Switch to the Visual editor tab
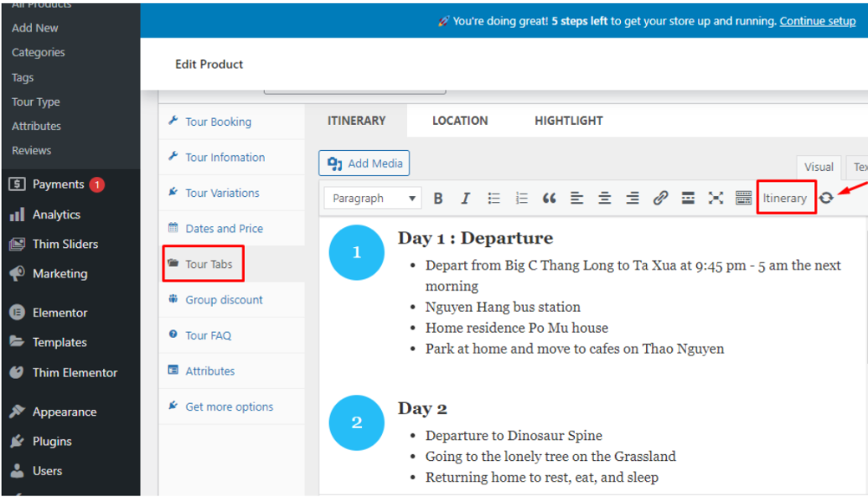Viewport: 868px width, 497px height. [x=819, y=167]
